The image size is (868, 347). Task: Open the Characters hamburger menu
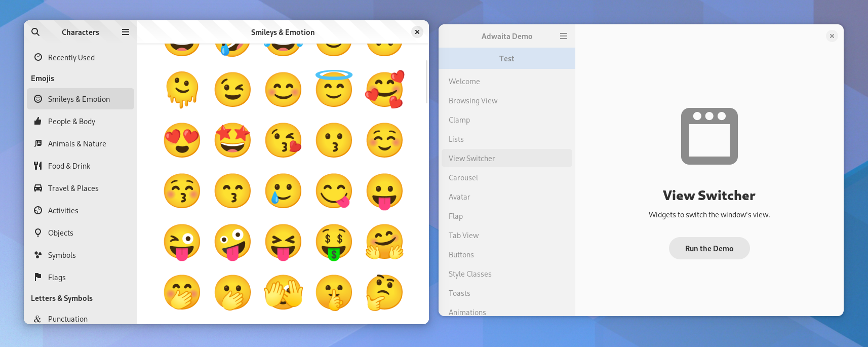(126, 32)
